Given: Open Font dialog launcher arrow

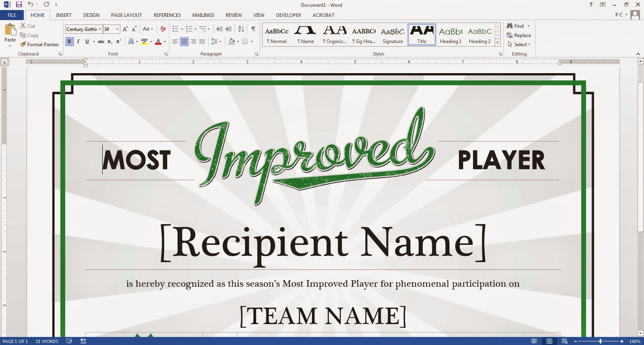Looking at the screenshot, I should (x=166, y=54).
